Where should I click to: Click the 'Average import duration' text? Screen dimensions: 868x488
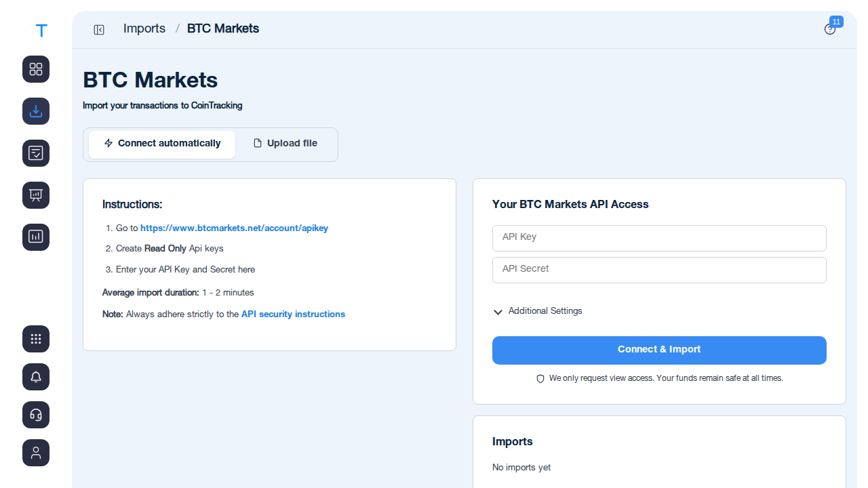[151, 293]
